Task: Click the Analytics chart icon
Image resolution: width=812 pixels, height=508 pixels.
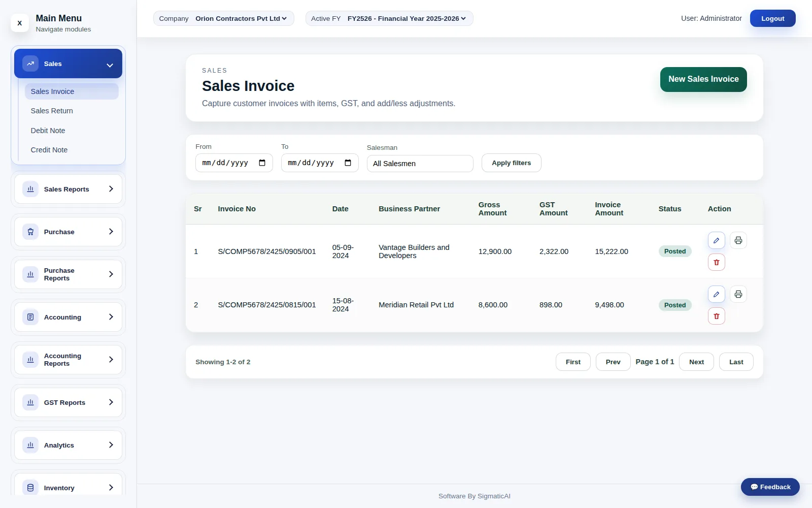Action: click(x=30, y=445)
